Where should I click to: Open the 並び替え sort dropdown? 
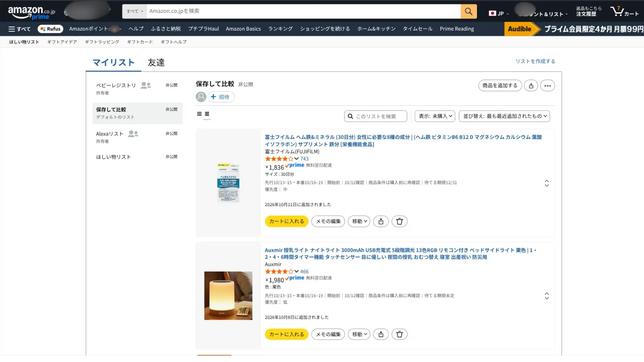click(504, 116)
